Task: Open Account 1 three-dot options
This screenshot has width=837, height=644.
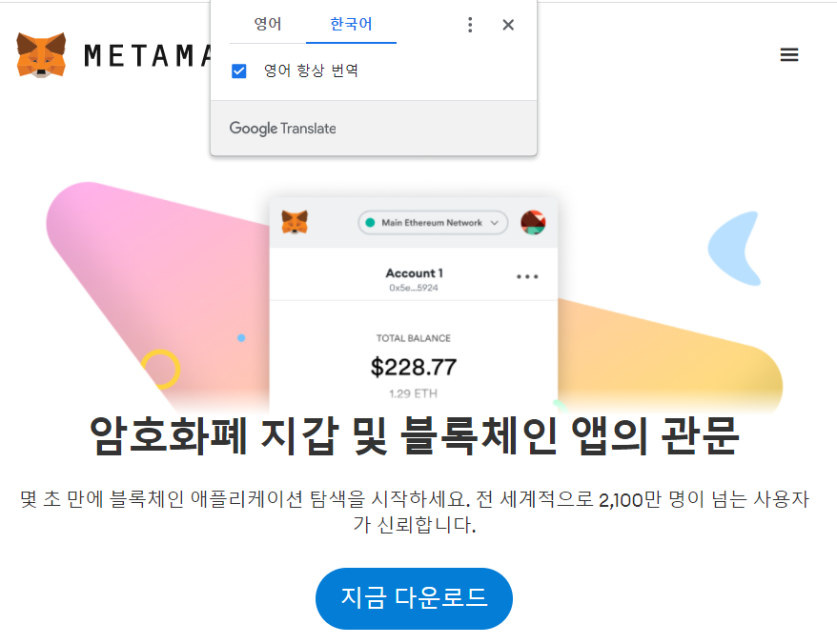Action: pyautogui.click(x=527, y=276)
